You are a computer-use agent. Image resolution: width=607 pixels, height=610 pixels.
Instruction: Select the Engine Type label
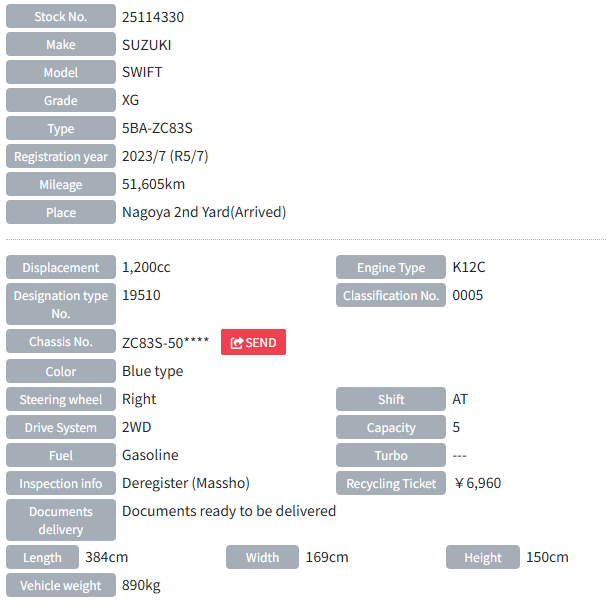(391, 268)
